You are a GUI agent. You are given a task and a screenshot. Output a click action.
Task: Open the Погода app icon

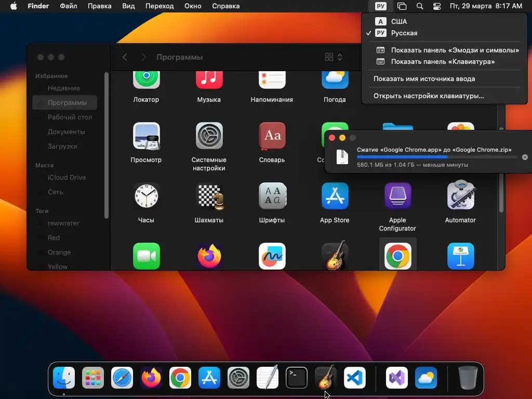click(335, 80)
